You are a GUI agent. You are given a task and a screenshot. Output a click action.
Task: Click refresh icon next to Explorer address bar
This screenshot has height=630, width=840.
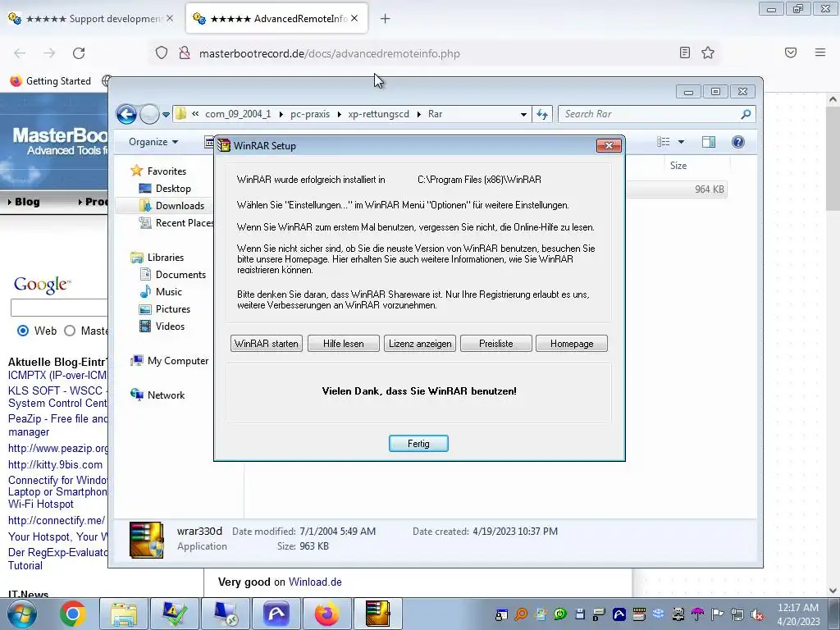[x=542, y=114]
